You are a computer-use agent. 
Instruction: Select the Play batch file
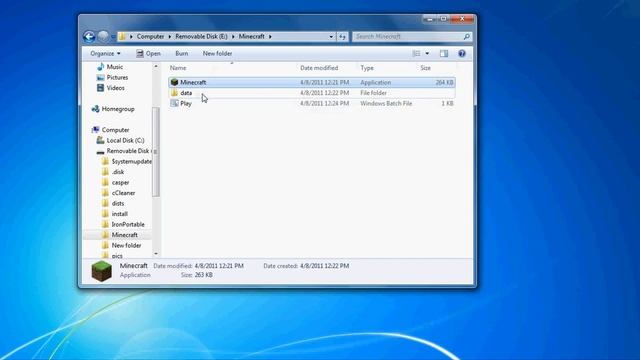(312, 104)
